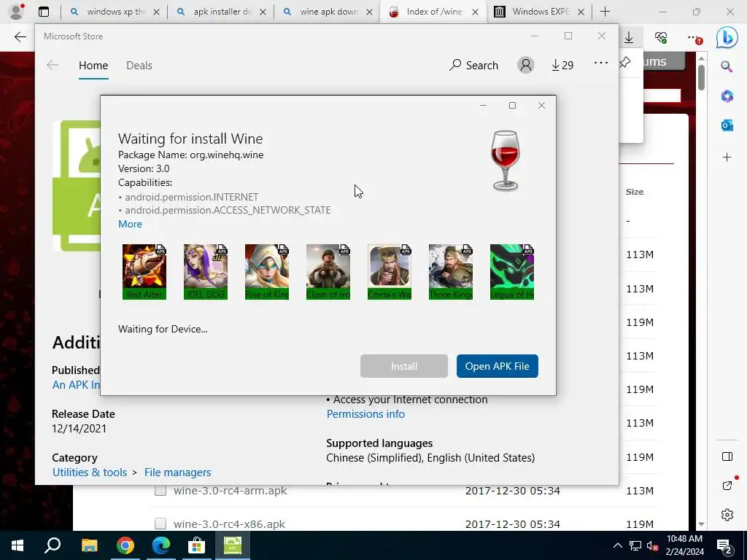Open the Red Alter game thumbnail
The image size is (747, 560).
144,272
